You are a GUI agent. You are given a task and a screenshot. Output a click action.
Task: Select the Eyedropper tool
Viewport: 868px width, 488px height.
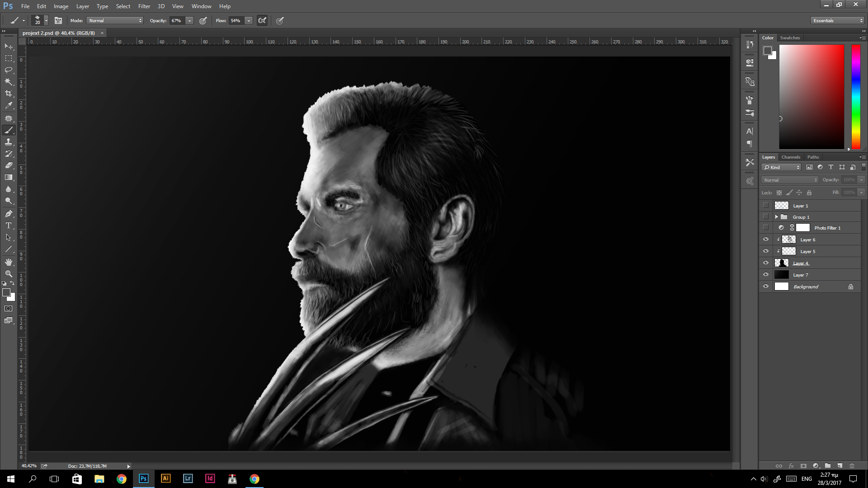pyautogui.click(x=9, y=105)
